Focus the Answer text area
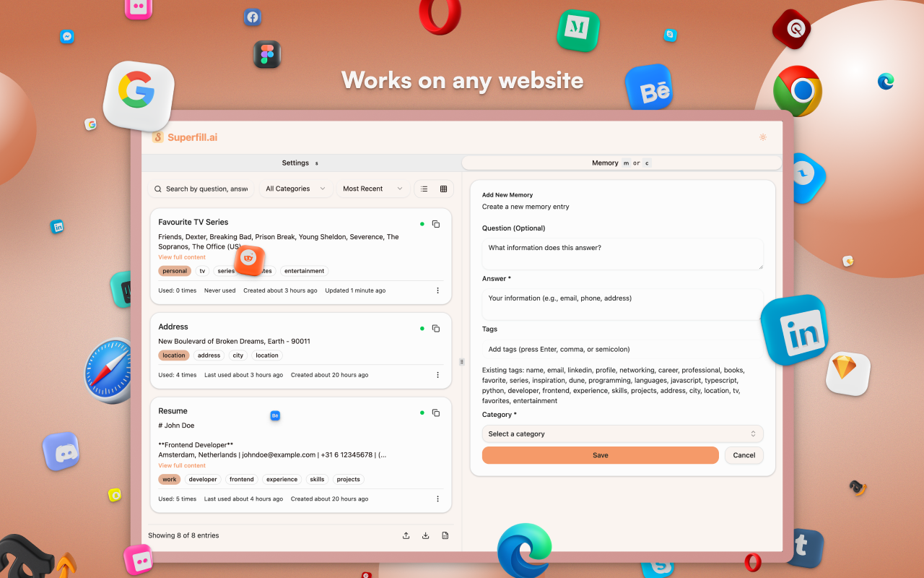This screenshot has width=924, height=578. tap(622, 304)
